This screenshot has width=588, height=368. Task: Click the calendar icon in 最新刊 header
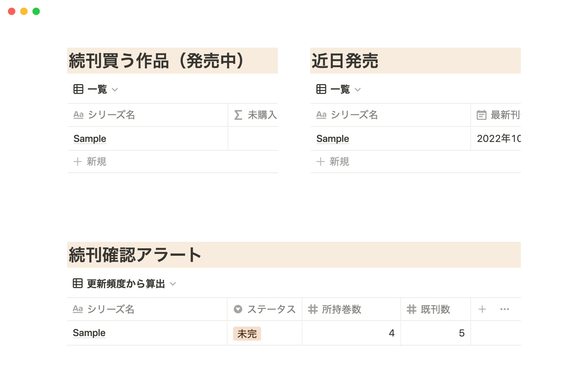click(481, 115)
